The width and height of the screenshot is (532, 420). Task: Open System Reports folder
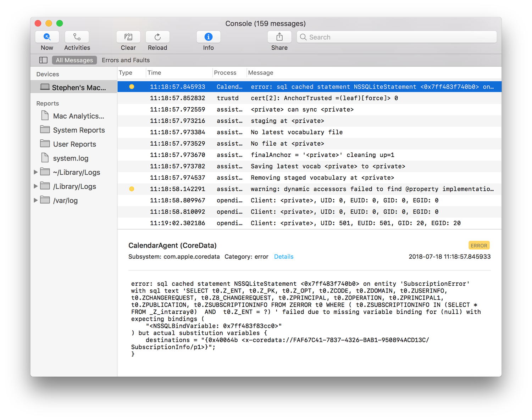point(79,130)
